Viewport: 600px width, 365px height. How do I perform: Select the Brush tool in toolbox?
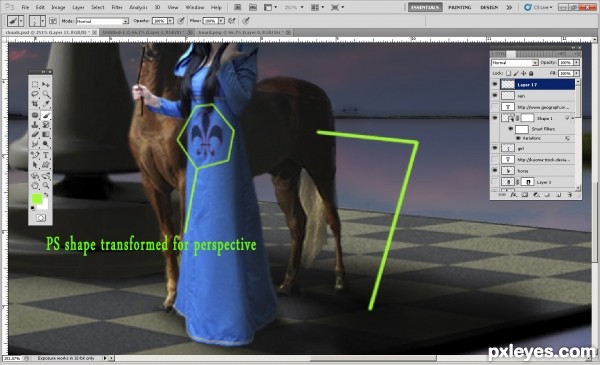pyautogui.click(x=46, y=115)
